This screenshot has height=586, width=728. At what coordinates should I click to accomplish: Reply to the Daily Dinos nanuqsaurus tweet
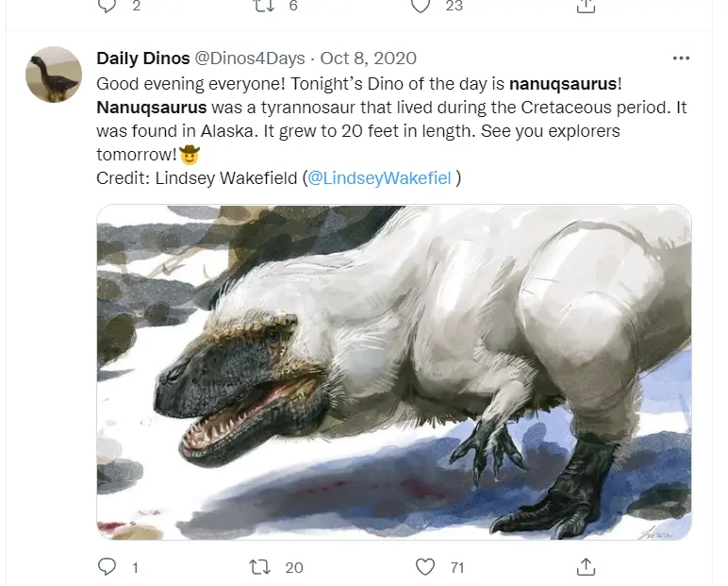tap(107, 566)
